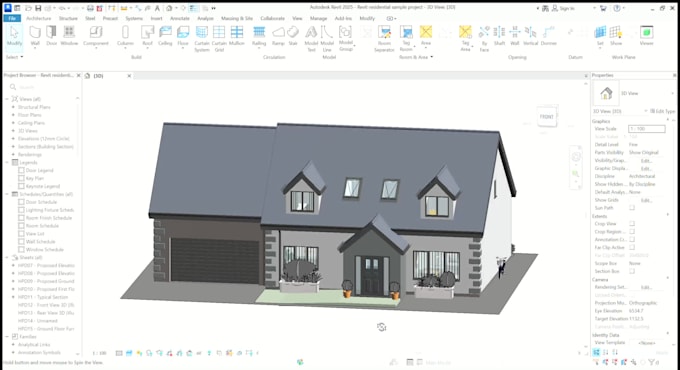Expand the Floor Plans tree node
The height and width of the screenshot is (370, 680).
tap(13, 115)
